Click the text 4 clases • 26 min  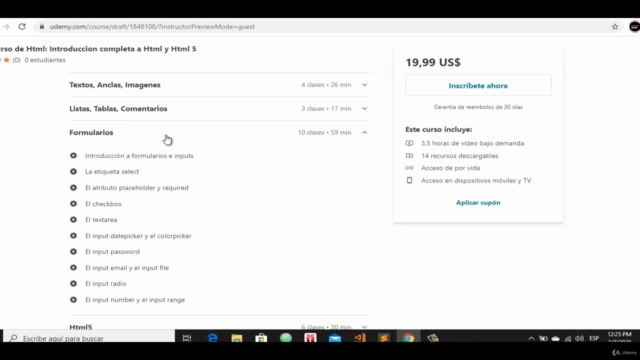[x=326, y=85]
